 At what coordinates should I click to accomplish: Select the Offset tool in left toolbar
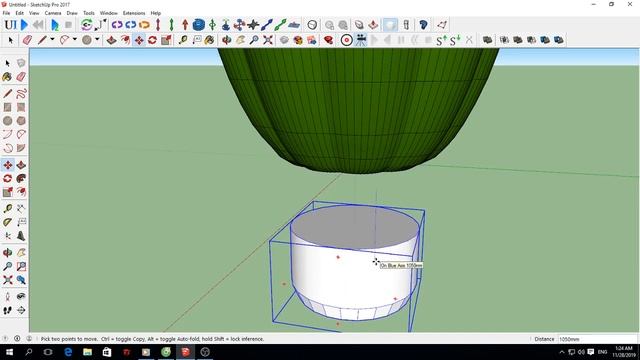(x=21, y=192)
